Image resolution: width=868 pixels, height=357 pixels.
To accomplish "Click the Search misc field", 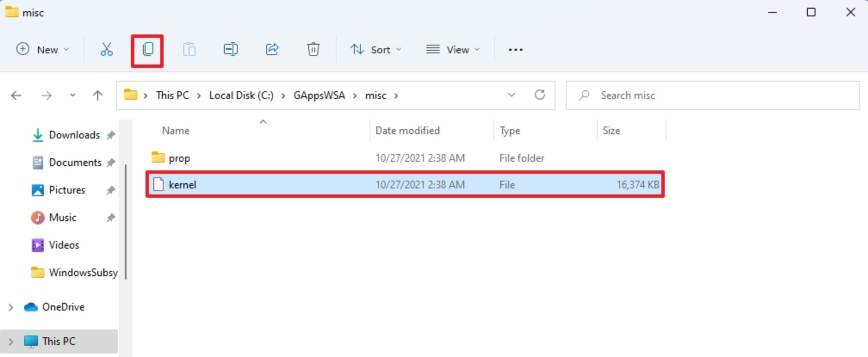I will 713,95.
